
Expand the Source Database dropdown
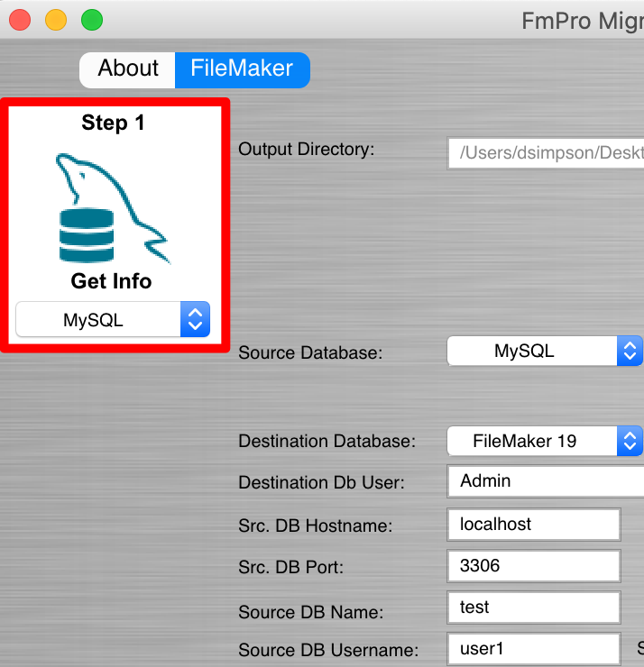pyautogui.click(x=544, y=352)
